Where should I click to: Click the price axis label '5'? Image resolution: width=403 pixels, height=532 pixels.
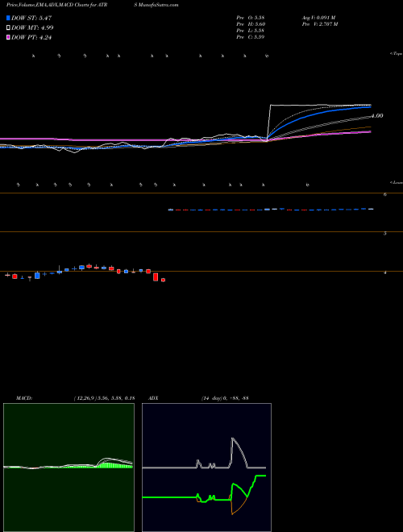pyautogui.click(x=385, y=233)
